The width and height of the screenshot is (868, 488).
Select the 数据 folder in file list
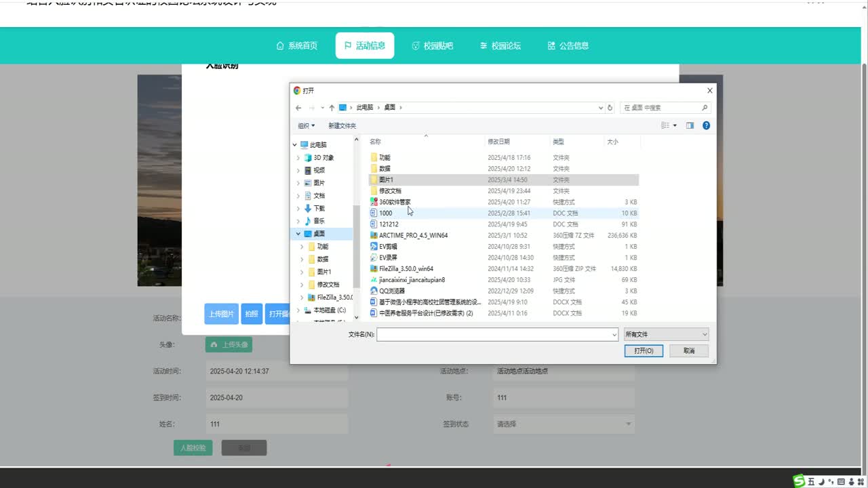tap(384, 169)
